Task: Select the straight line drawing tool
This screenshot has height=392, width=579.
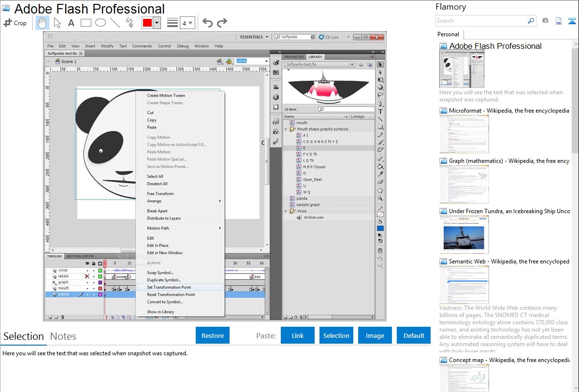Action: 115,23
